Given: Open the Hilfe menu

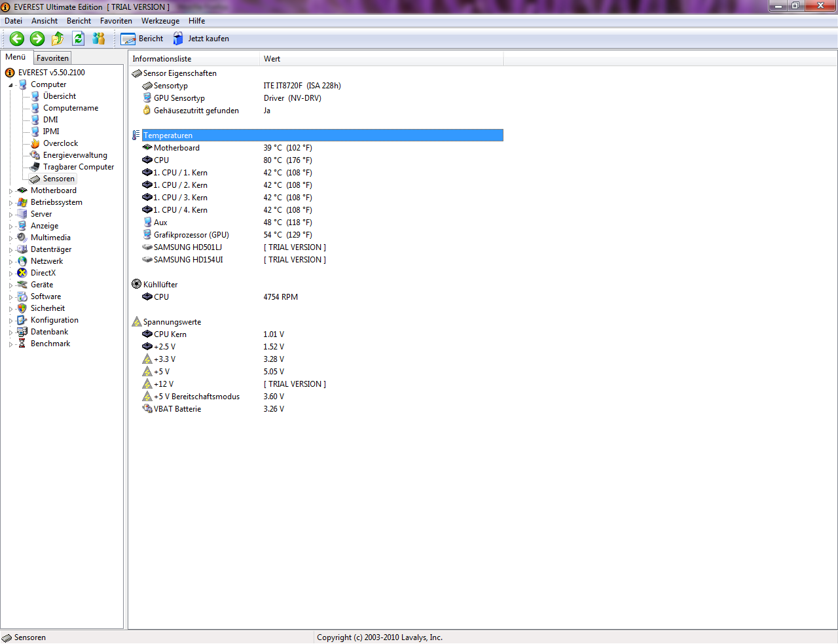Looking at the screenshot, I should tap(196, 21).
